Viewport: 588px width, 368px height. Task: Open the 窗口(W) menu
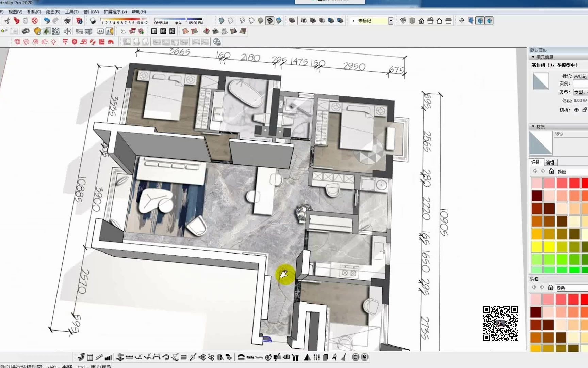(x=91, y=12)
